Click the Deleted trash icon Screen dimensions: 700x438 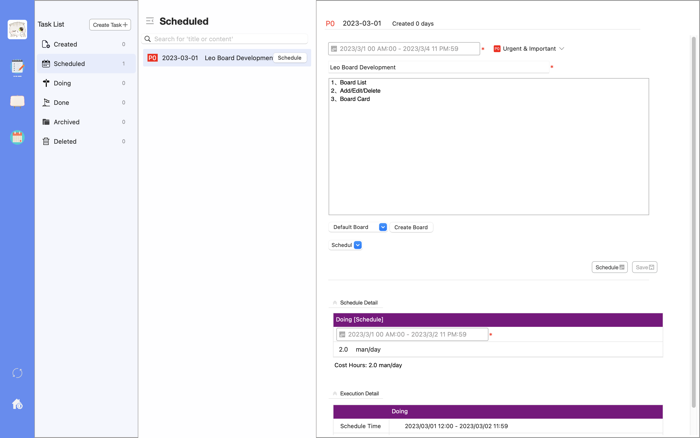coord(46,141)
